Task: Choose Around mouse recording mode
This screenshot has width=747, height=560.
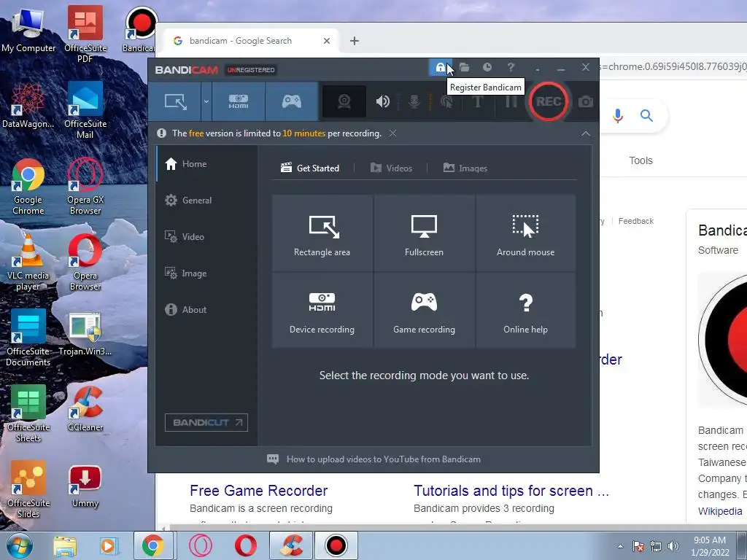Action: (525, 233)
